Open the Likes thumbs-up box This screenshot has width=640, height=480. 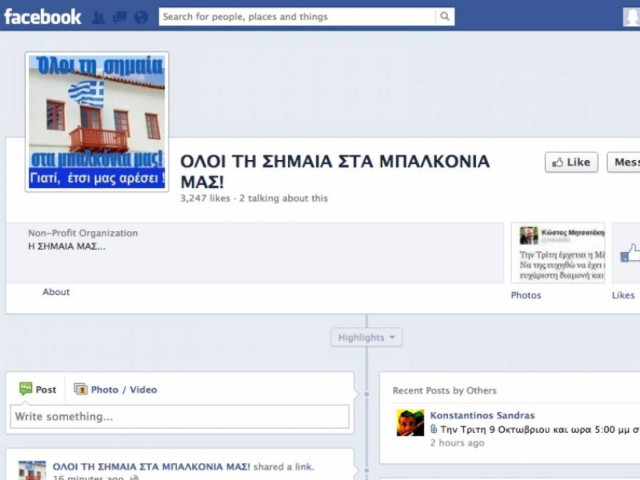627,253
